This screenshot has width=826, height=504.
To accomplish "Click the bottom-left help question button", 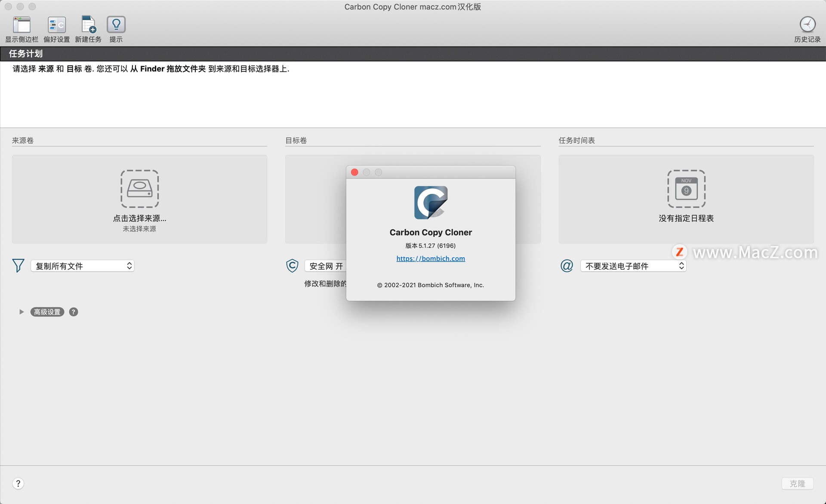I will [x=18, y=483].
